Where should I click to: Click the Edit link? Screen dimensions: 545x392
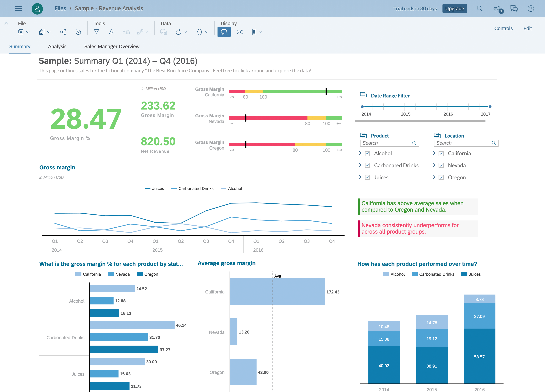(x=527, y=29)
